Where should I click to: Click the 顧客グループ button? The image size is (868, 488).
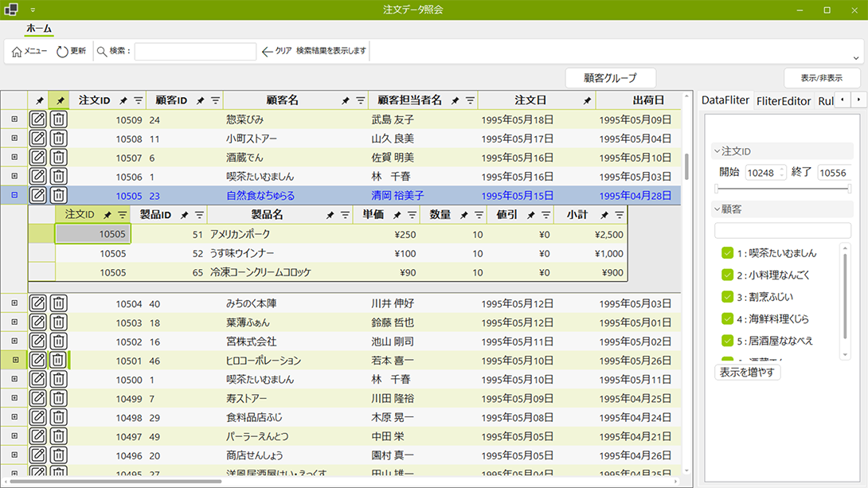coord(611,78)
